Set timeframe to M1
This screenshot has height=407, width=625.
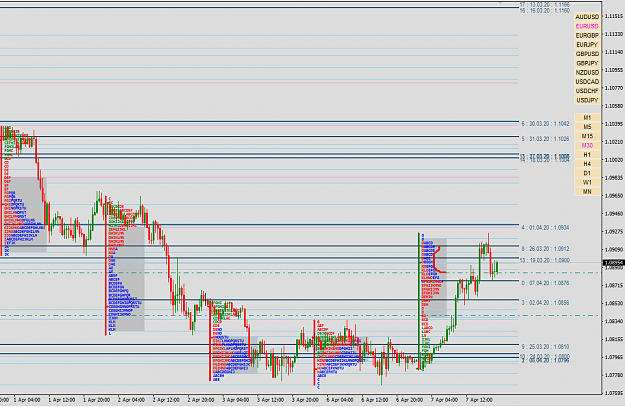click(587, 118)
